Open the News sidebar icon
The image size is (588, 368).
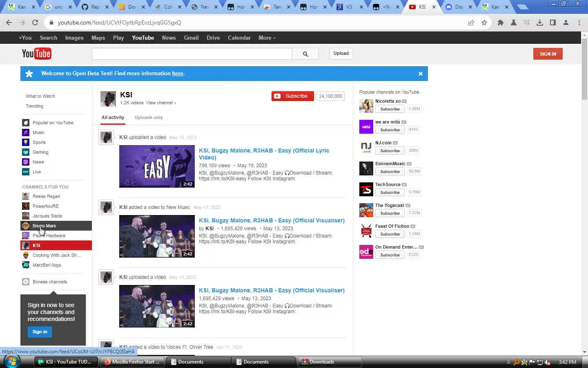pyautogui.click(x=26, y=162)
